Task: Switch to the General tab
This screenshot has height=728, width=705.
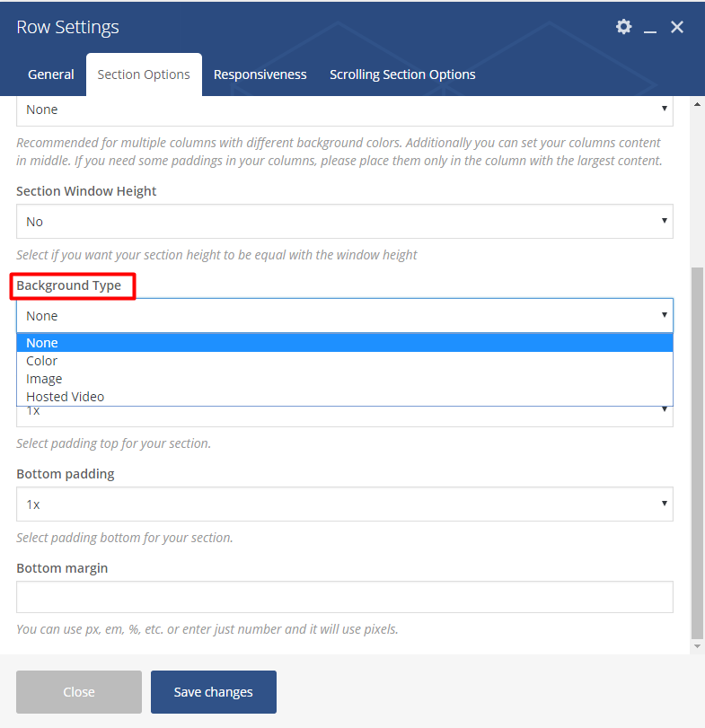Action: click(x=51, y=75)
